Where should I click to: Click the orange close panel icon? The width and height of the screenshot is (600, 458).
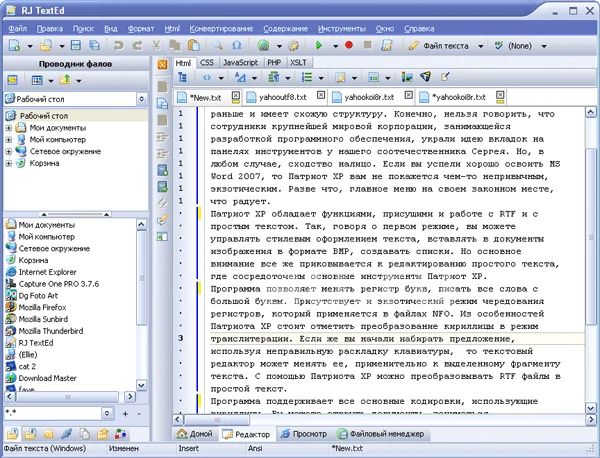tap(163, 64)
